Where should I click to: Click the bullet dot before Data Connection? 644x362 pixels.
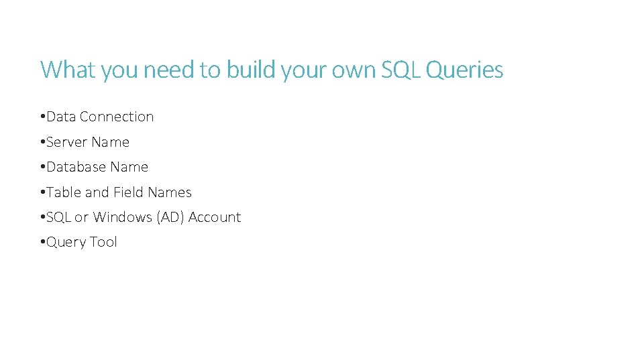point(42,117)
